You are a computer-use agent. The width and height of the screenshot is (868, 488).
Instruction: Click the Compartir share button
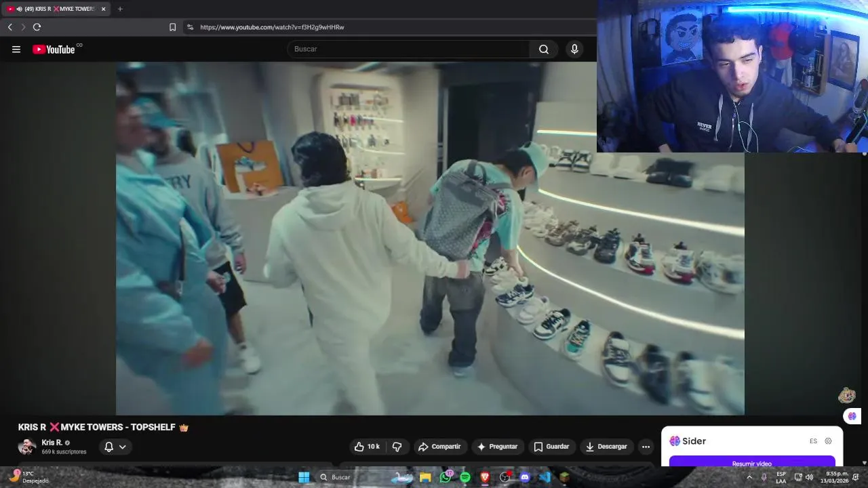point(439,447)
